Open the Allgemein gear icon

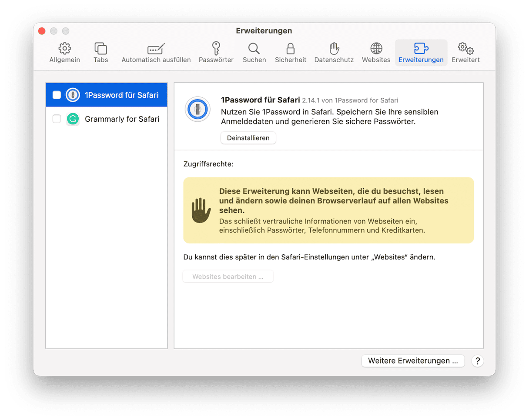coord(64,48)
